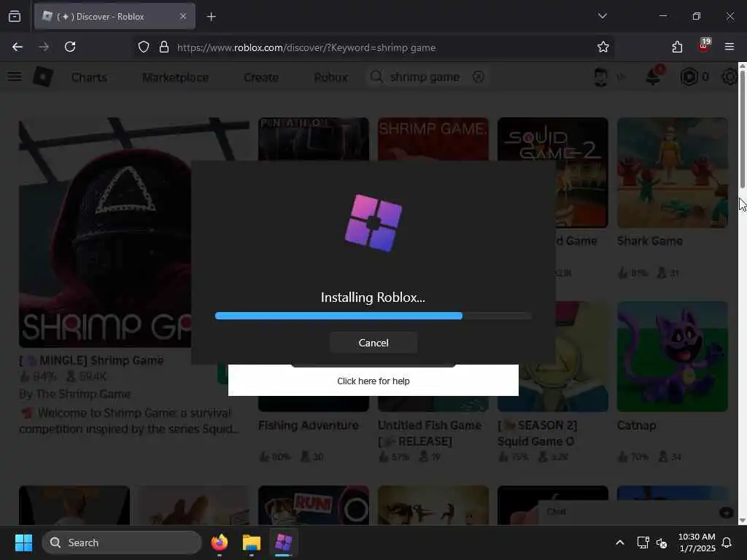Open the Windows Start menu
The image size is (747, 560).
[23, 542]
